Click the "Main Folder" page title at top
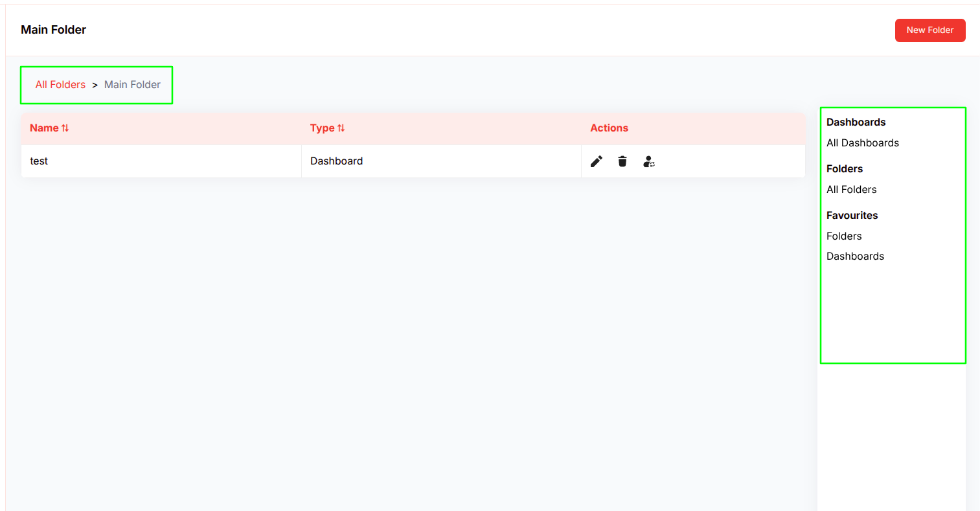 pyautogui.click(x=53, y=30)
